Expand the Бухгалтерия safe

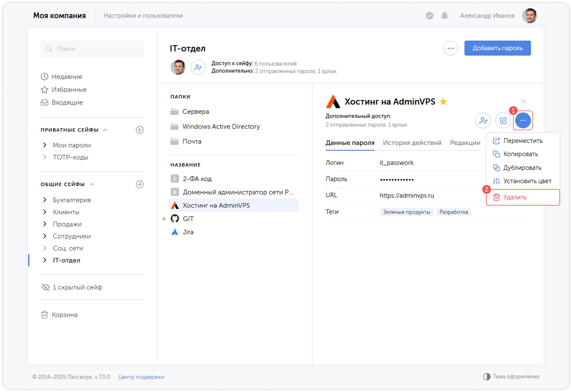(x=45, y=200)
